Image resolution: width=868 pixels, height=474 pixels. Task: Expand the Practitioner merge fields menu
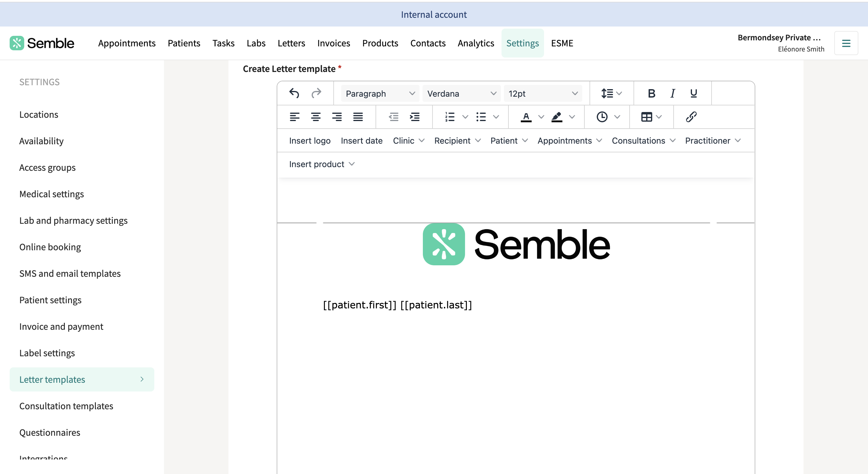coord(713,140)
